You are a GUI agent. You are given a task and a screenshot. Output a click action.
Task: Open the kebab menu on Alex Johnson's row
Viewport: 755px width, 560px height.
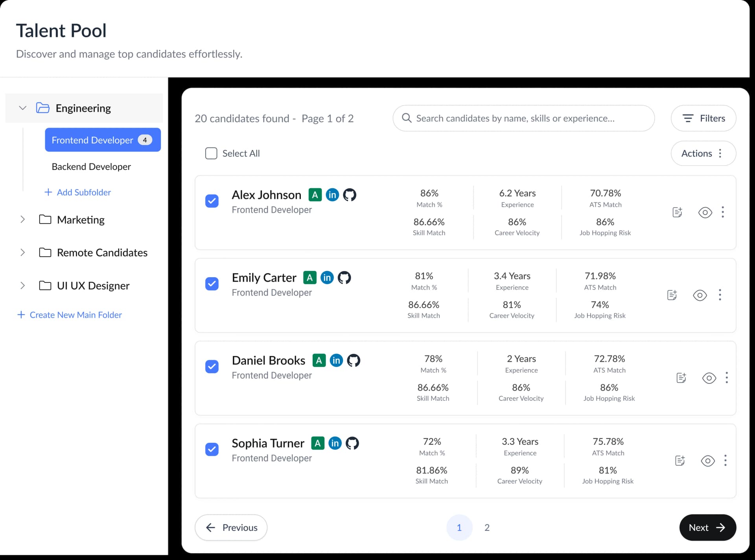tap(723, 212)
